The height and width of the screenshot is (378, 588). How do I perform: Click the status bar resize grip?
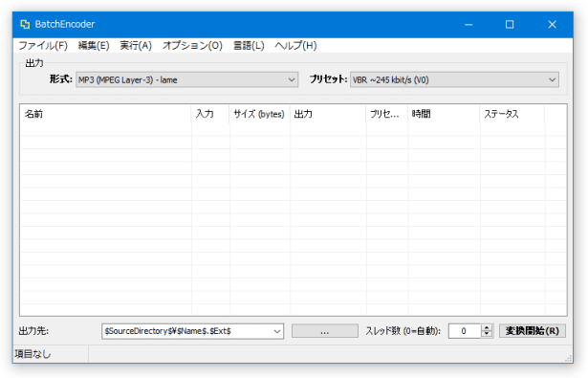pyautogui.click(x=568, y=359)
